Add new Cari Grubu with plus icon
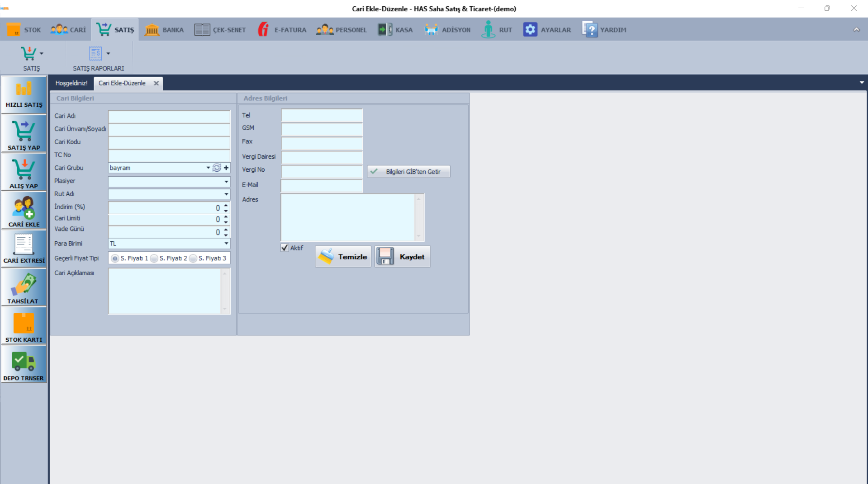The width and height of the screenshot is (868, 484). [x=226, y=168]
